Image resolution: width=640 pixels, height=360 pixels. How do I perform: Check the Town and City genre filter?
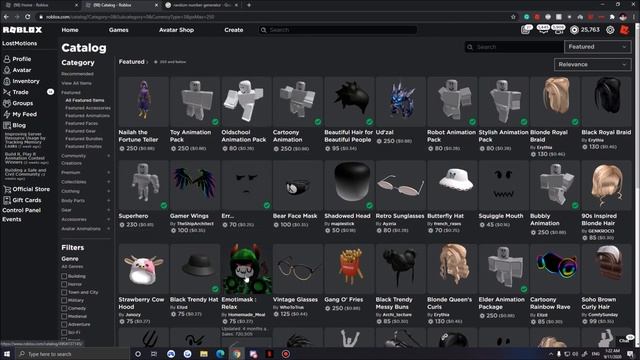64,292
